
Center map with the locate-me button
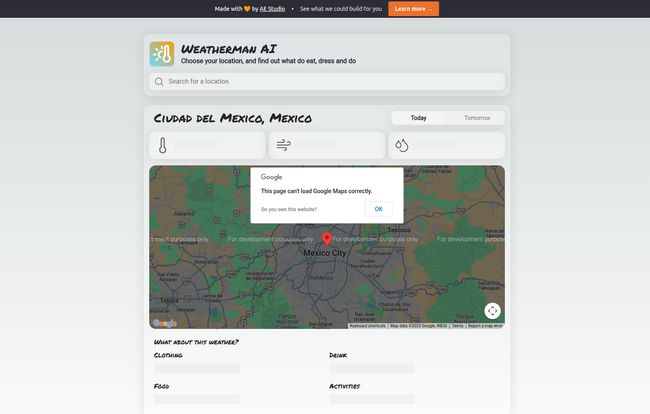coord(492,311)
